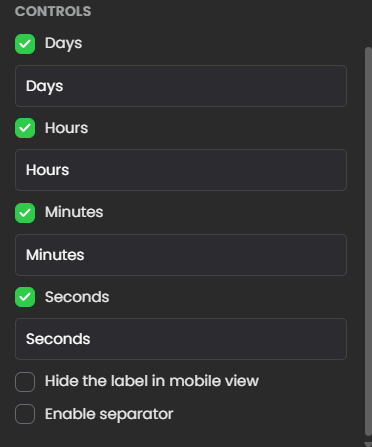Enable Hide the label in mobile view

click(25, 382)
